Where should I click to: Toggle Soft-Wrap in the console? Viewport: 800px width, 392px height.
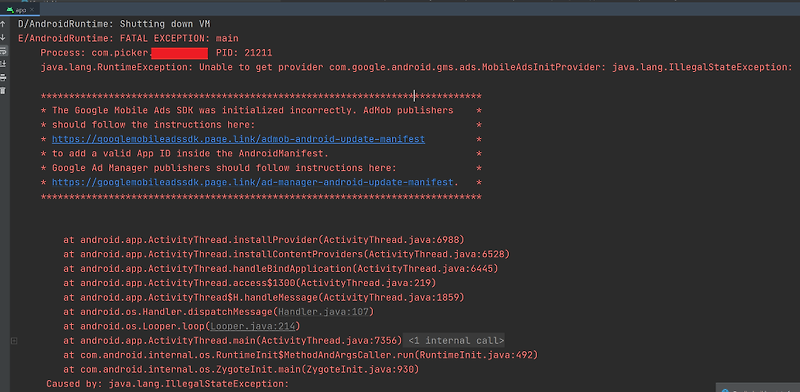(3, 51)
